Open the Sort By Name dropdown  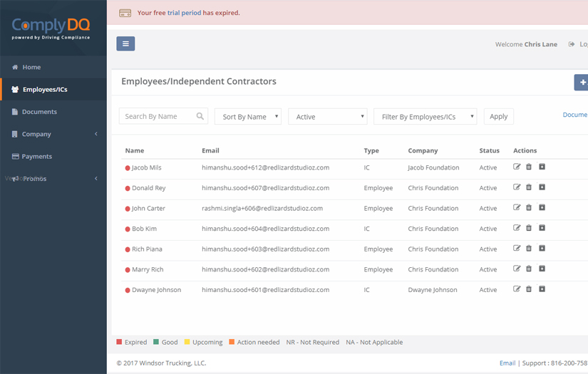[247, 117]
